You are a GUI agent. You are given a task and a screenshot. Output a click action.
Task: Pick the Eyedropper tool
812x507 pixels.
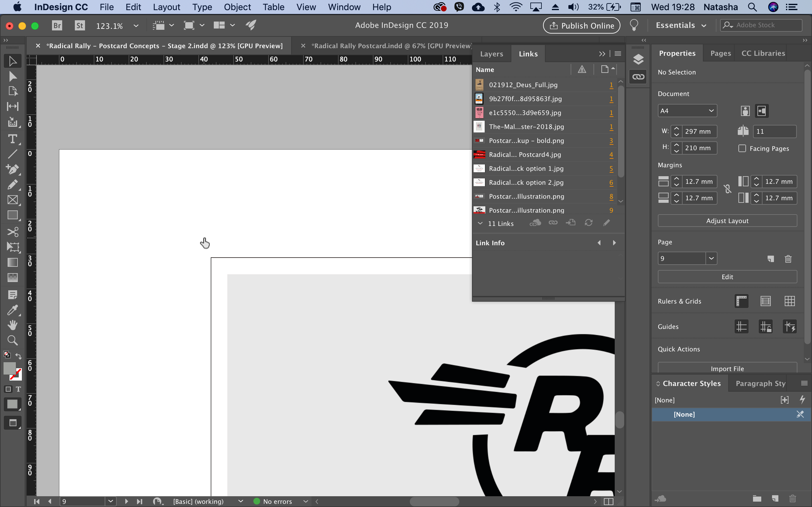point(13,310)
